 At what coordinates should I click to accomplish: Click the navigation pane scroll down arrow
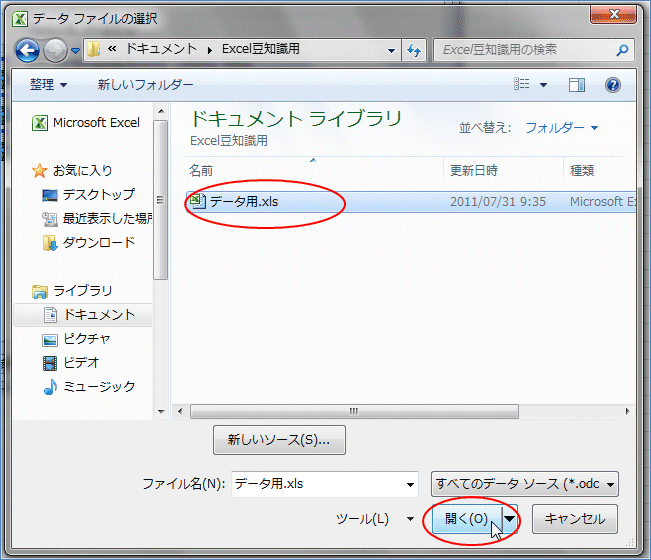coord(161,411)
